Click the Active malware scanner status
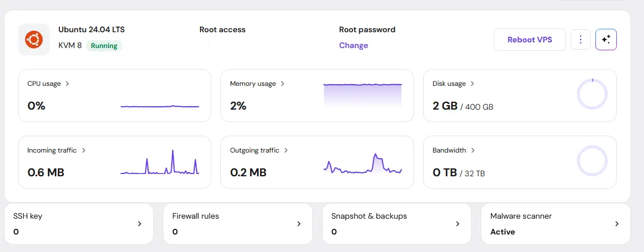Screen dimensions: 644x252 [502, 232]
